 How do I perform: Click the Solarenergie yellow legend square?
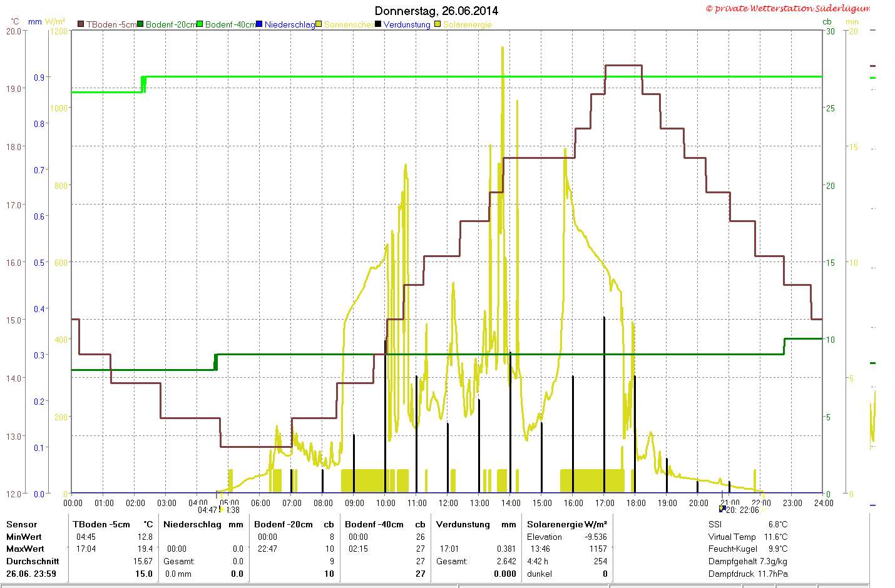pos(437,24)
